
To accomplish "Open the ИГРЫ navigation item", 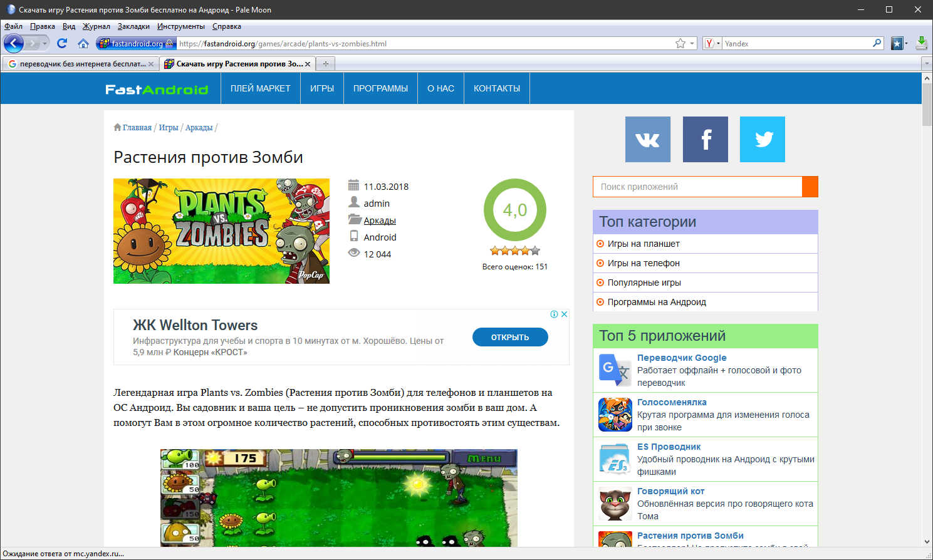I will coord(322,88).
